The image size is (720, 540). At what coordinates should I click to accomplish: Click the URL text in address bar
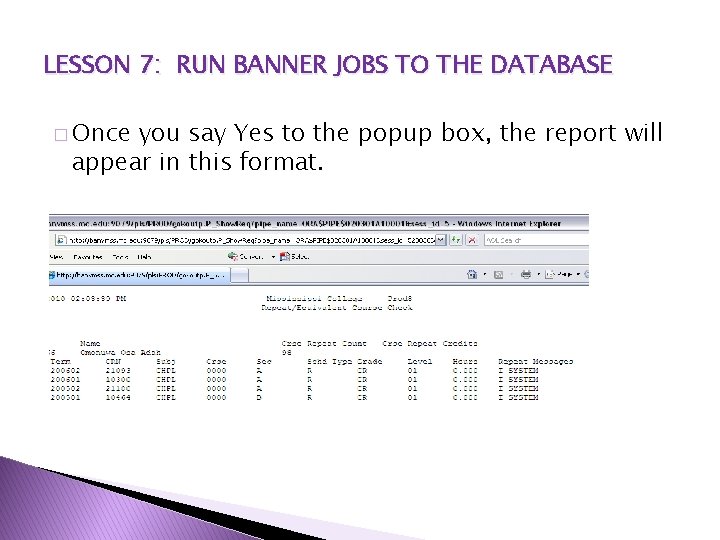point(252,240)
